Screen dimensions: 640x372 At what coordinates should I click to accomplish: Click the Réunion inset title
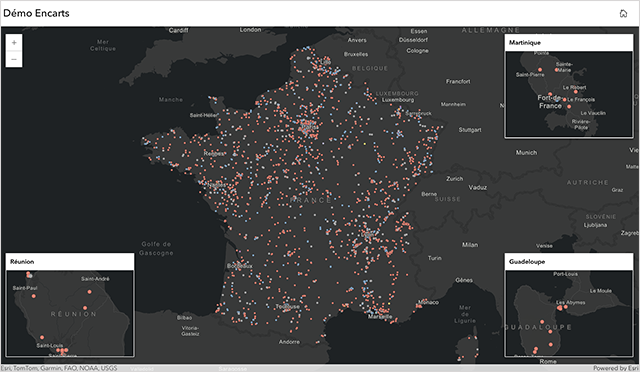point(22,262)
